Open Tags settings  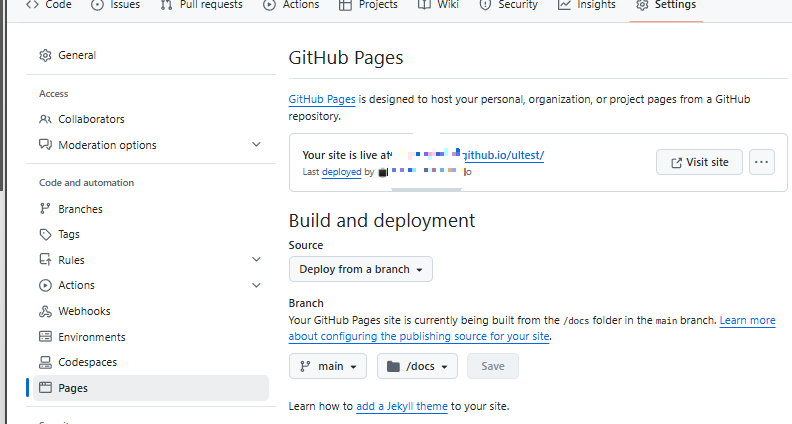pos(151,234)
